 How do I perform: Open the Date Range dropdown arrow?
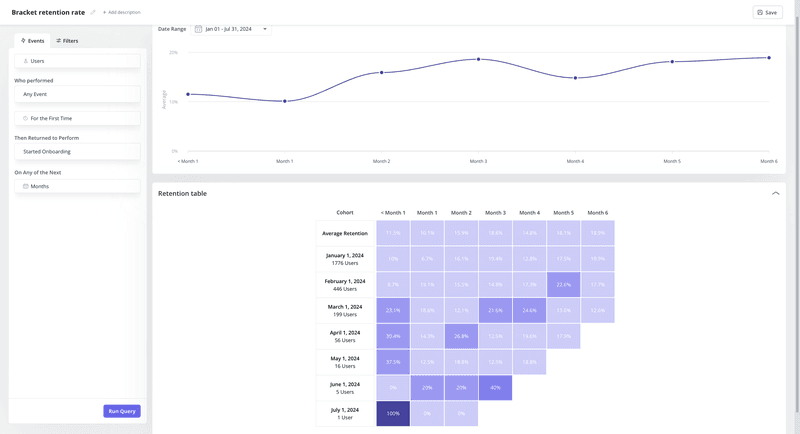[x=265, y=29]
